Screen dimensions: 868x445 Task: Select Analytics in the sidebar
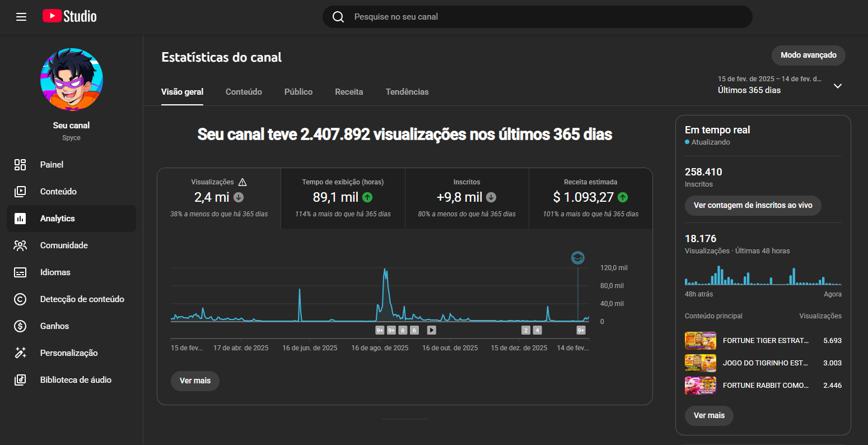tap(71, 219)
